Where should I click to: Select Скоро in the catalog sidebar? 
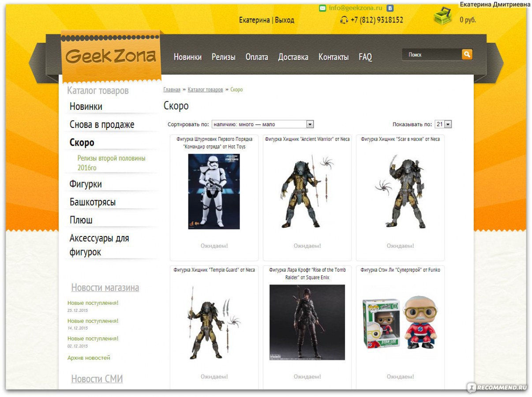(82, 142)
